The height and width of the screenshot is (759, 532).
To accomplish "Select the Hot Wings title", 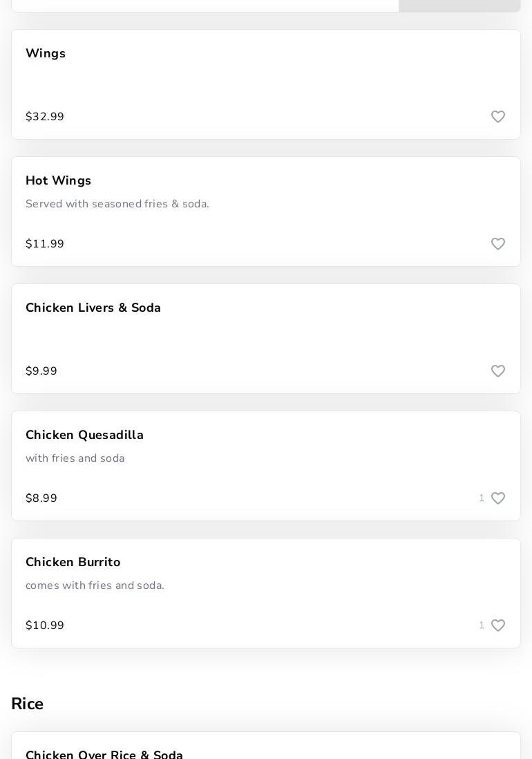I will coord(58,180).
